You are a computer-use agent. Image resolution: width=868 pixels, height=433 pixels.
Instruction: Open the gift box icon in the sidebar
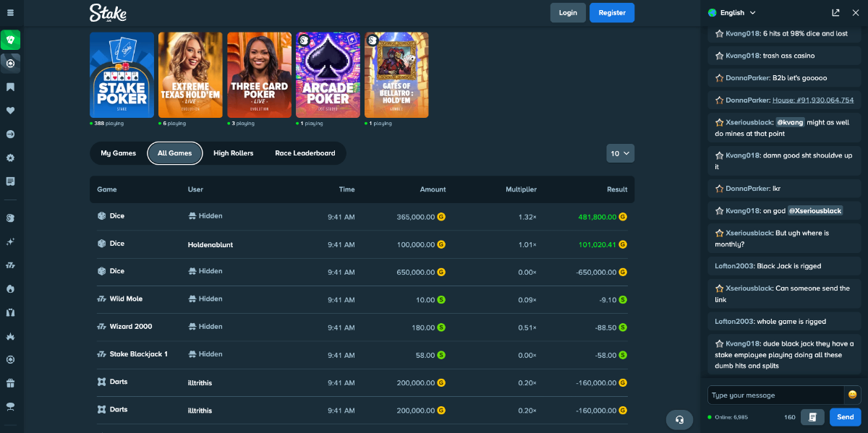[x=10, y=383]
